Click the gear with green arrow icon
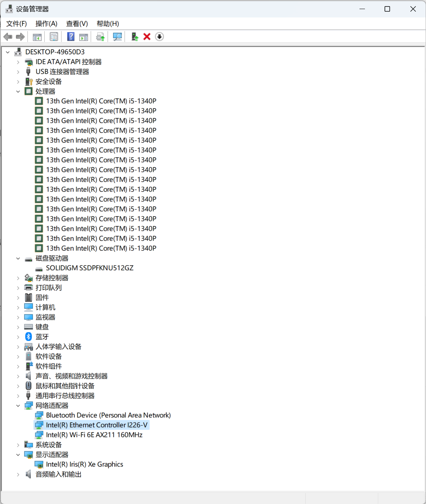Image resolution: width=426 pixels, height=504 pixels. click(100, 37)
